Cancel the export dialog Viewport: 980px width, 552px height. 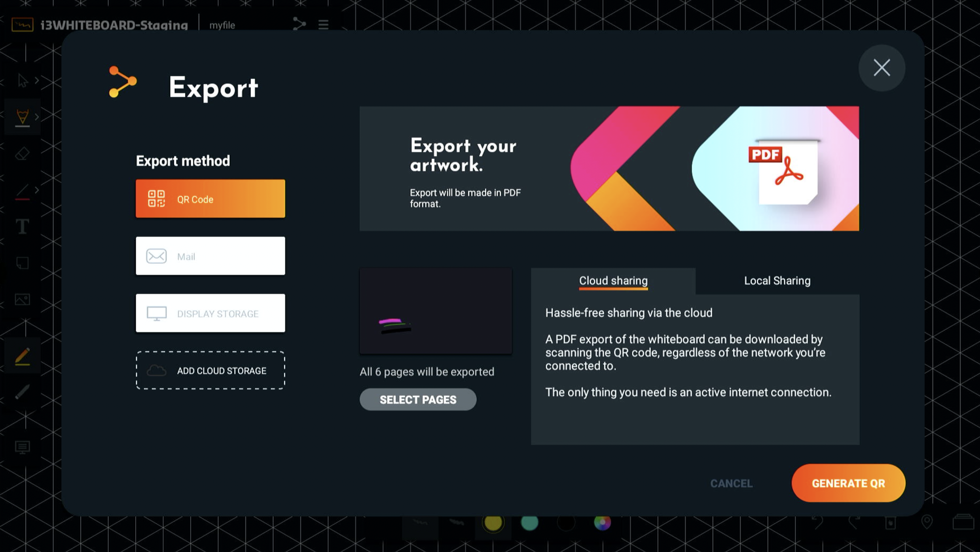731,483
